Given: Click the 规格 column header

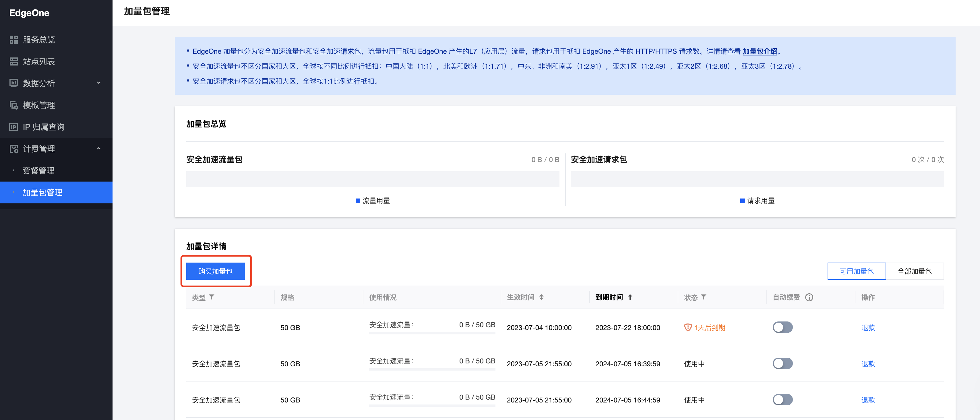Looking at the screenshot, I should pyautogui.click(x=287, y=297).
